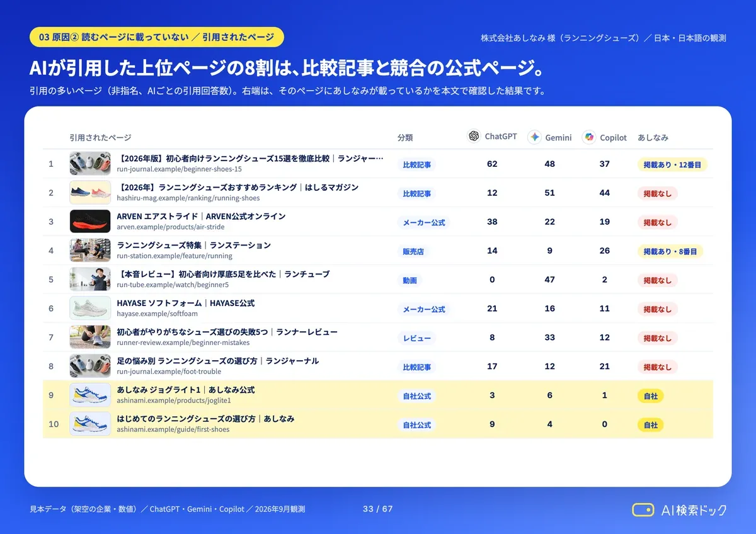Click the ランステーション feature thumbnail

point(90,251)
